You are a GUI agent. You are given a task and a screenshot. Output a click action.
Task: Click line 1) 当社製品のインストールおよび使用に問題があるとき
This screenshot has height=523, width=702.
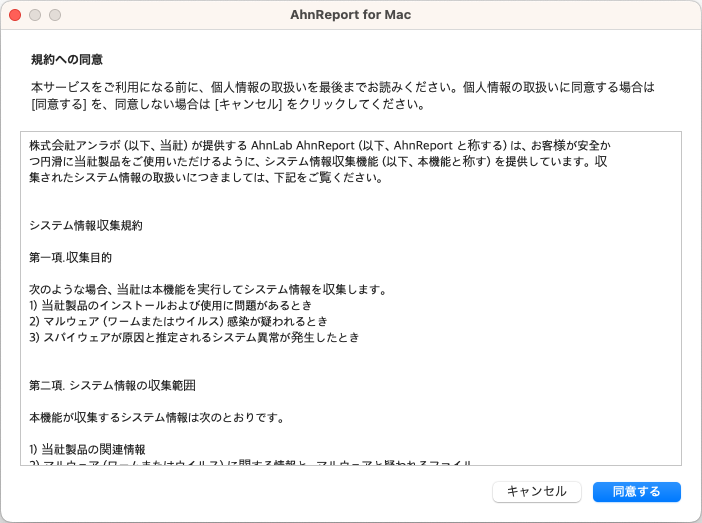pyautogui.click(x=171, y=305)
